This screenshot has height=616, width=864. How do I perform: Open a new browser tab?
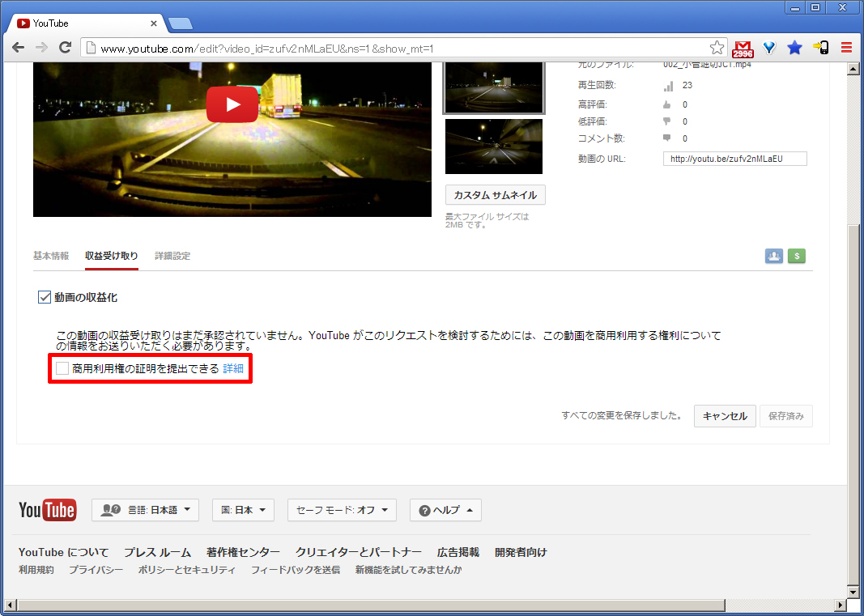point(181,23)
